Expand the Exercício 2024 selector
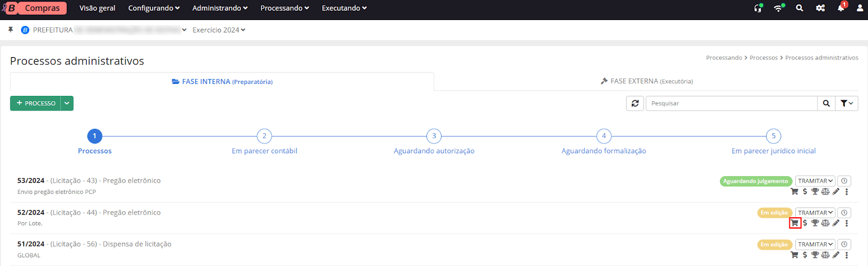868x266 pixels. click(219, 30)
